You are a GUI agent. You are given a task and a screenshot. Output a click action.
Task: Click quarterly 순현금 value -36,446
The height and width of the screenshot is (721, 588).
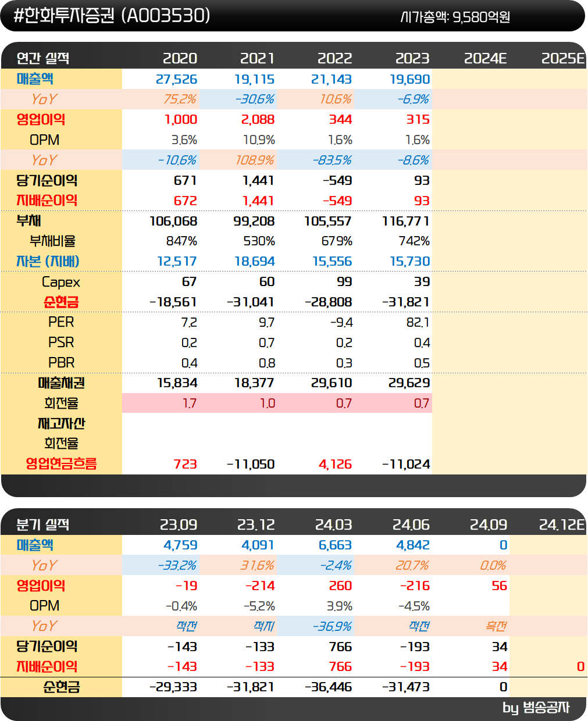(329, 687)
